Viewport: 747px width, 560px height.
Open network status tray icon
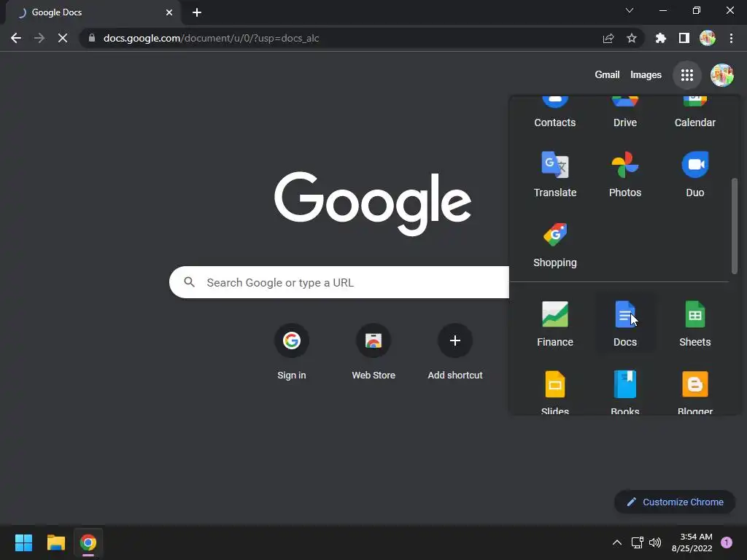637,542
